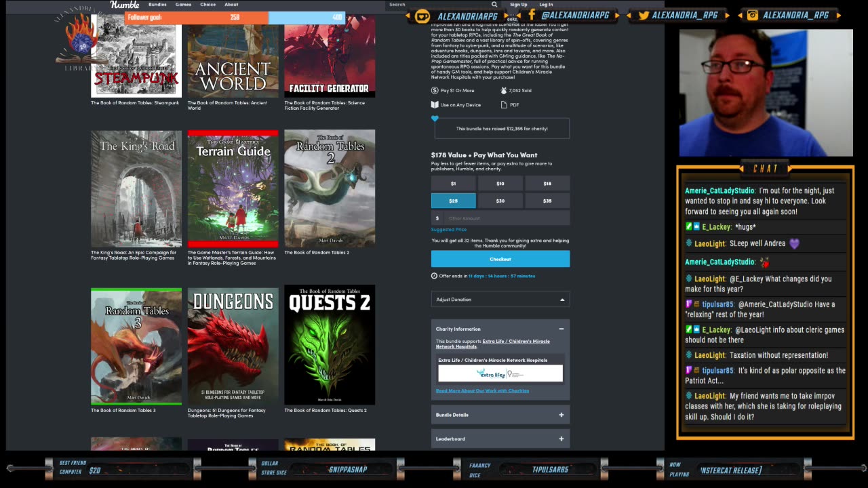868x488 pixels.
Task: Select the $30 donation tier
Action: (x=500, y=201)
